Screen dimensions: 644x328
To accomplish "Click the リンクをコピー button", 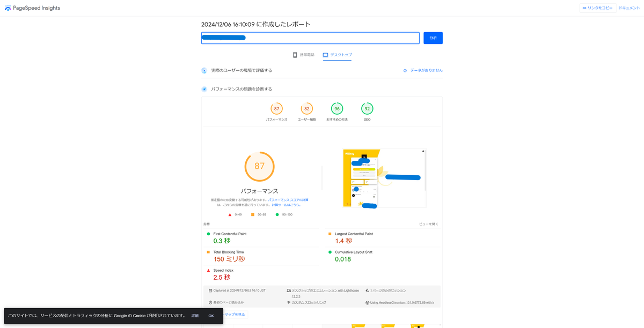I will pyautogui.click(x=598, y=8).
